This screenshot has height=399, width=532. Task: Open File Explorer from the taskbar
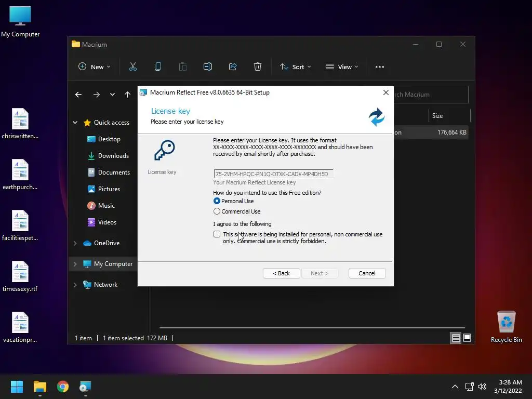click(x=39, y=387)
